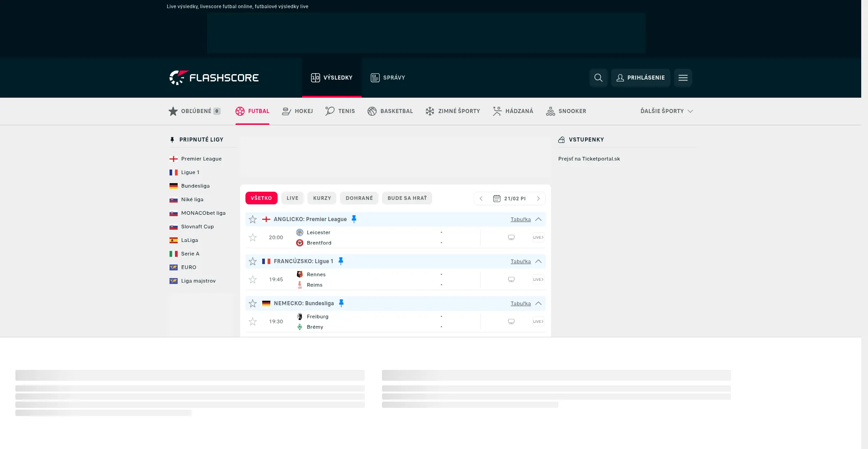Unpin Ligue 1 with blue pin icon
The height and width of the screenshot is (449, 868).
tap(341, 261)
